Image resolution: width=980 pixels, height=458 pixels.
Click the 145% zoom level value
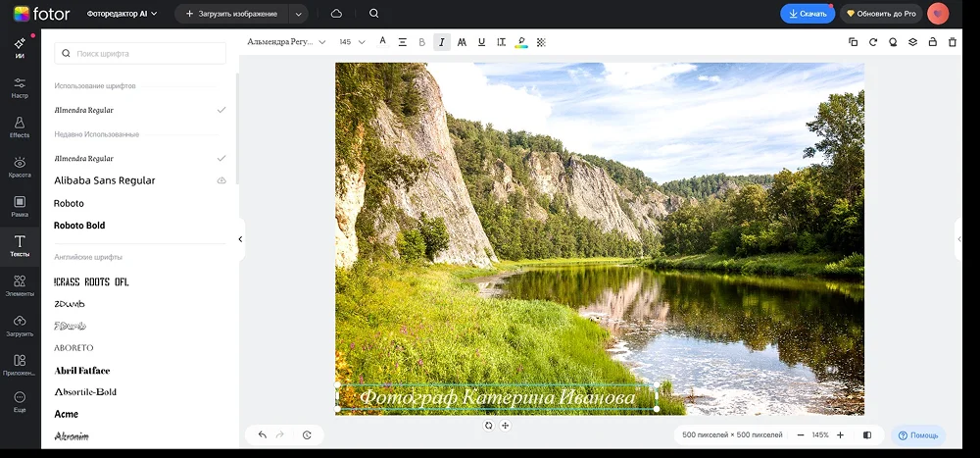coord(820,434)
